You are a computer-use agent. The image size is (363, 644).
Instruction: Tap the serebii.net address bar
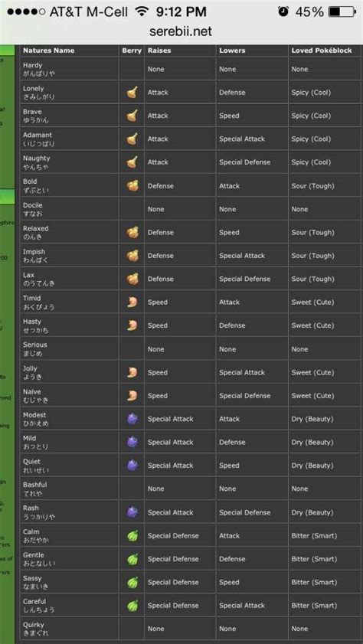tap(181, 31)
